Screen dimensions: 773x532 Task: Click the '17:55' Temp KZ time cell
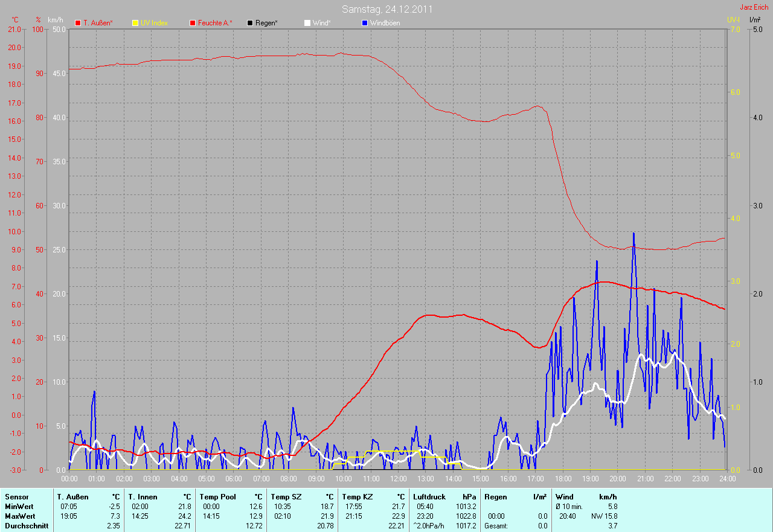coord(353,507)
